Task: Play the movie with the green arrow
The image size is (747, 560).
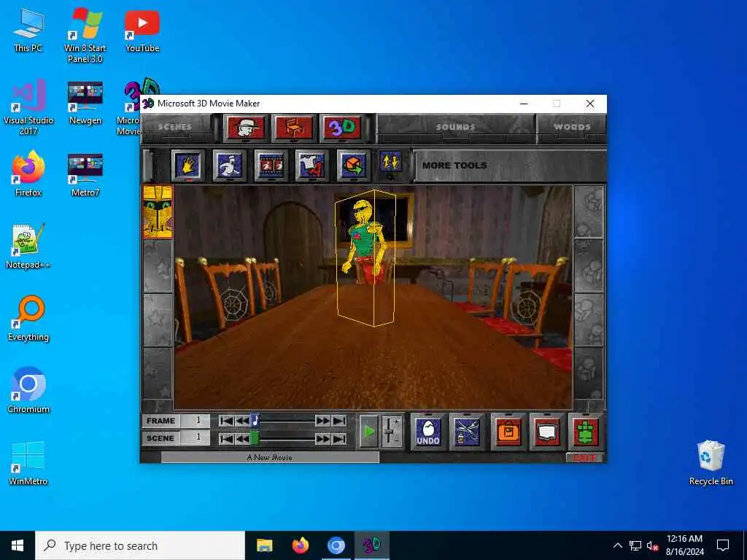Action: tap(368, 432)
